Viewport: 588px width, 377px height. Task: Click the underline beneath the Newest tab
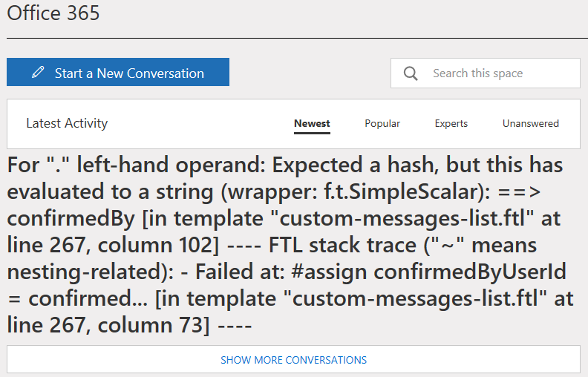click(312, 134)
